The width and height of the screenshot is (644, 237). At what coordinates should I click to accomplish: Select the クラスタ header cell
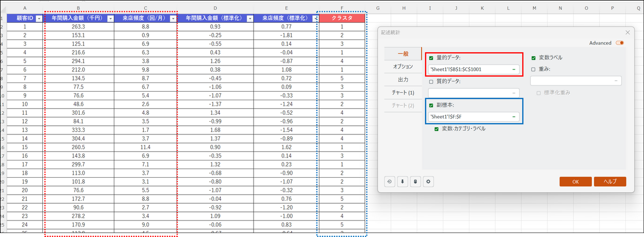point(342,18)
